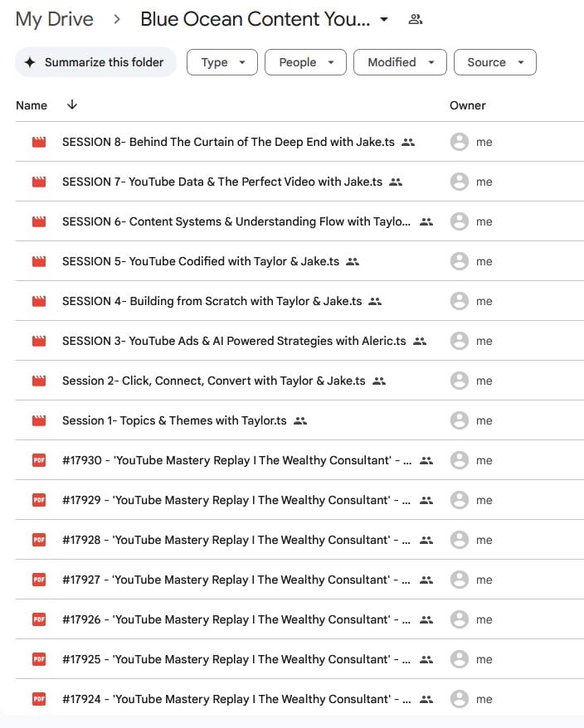
Task: Click the PDF icon of the #17929 file
Action: pos(39,501)
